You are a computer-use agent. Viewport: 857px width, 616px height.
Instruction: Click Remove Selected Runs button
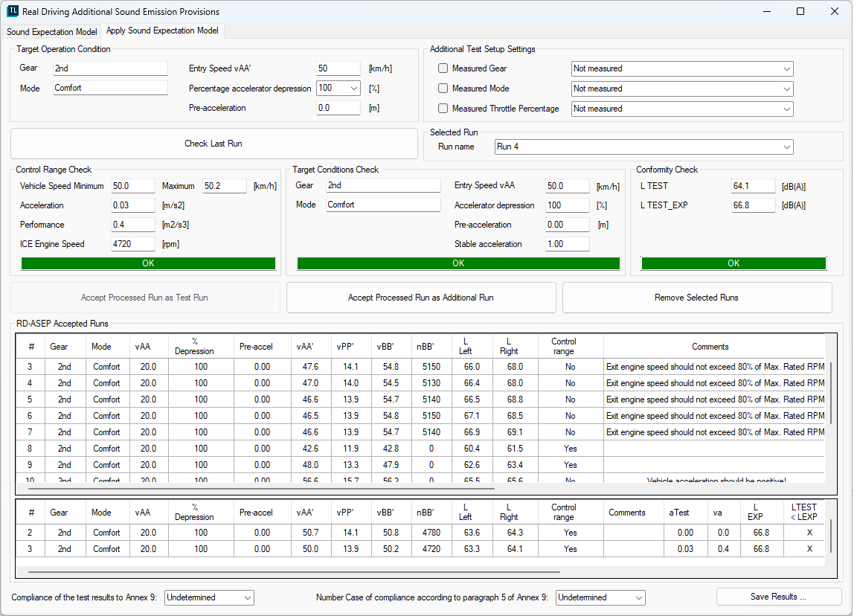click(696, 298)
